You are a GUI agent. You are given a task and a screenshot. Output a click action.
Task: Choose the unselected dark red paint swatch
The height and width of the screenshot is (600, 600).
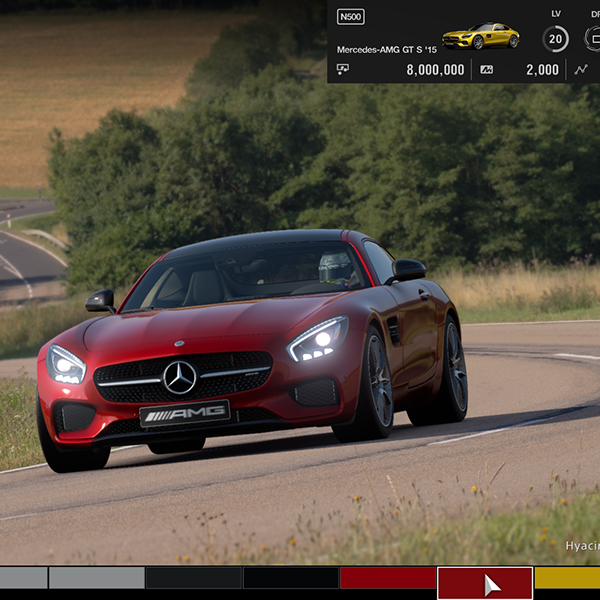[x=388, y=577]
